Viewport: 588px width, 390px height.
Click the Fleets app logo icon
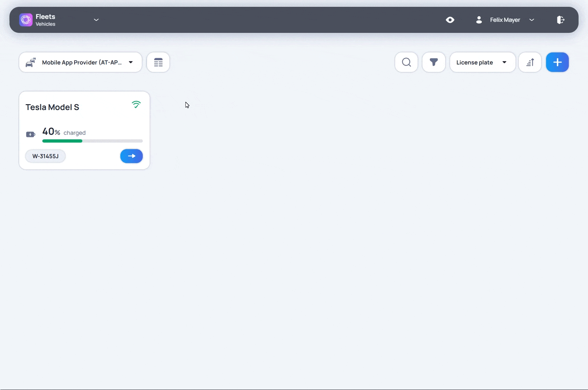pos(26,20)
